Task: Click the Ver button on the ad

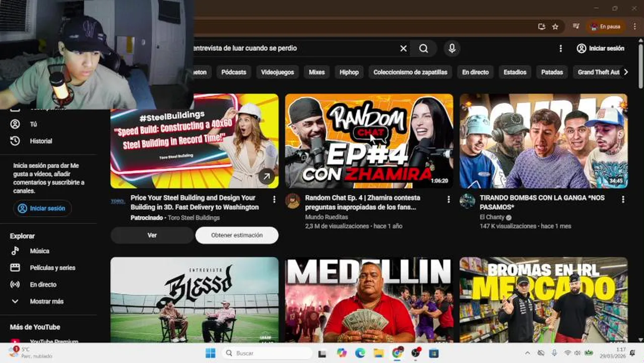Action: coord(152,235)
